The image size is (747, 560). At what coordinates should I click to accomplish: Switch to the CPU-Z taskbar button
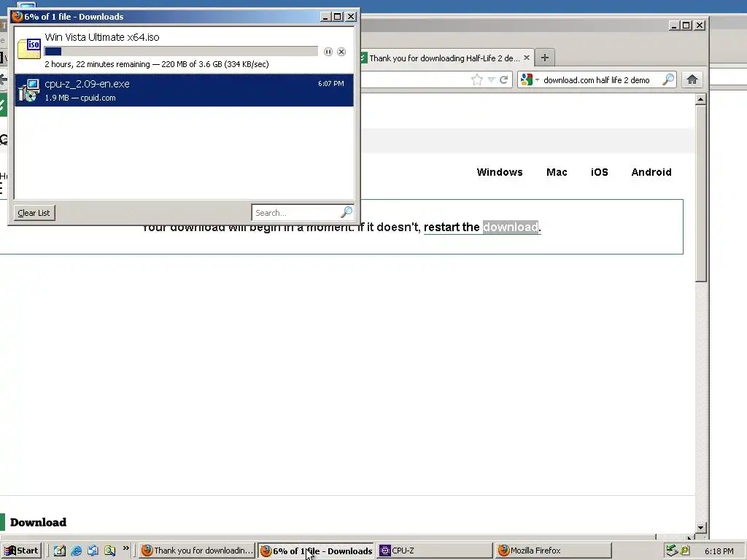[435, 551]
